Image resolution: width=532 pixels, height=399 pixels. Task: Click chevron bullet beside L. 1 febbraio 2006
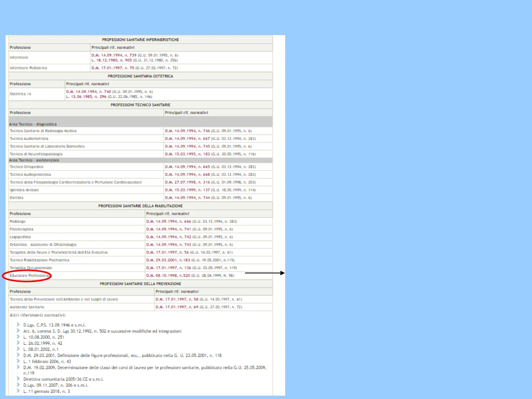pyautogui.click(x=18, y=361)
